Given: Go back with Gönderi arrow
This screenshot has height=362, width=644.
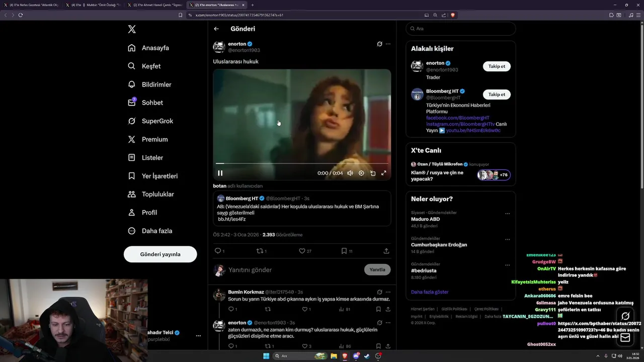Looking at the screenshot, I should click(x=216, y=29).
